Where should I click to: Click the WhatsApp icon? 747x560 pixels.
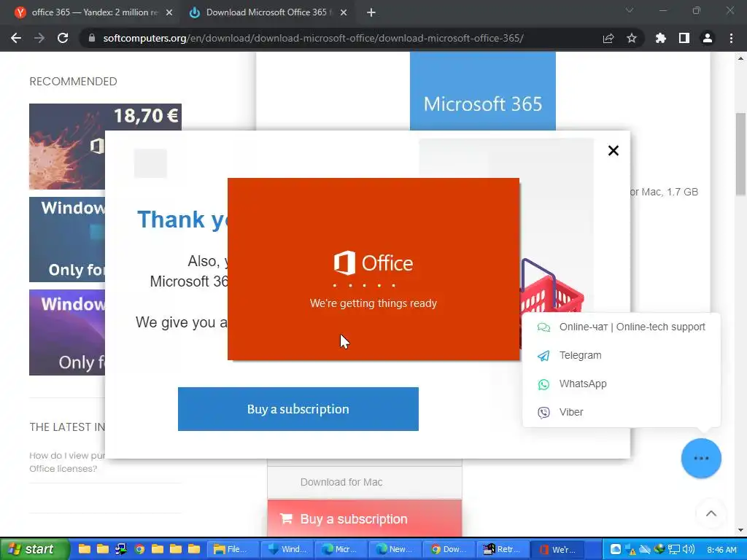tap(543, 384)
